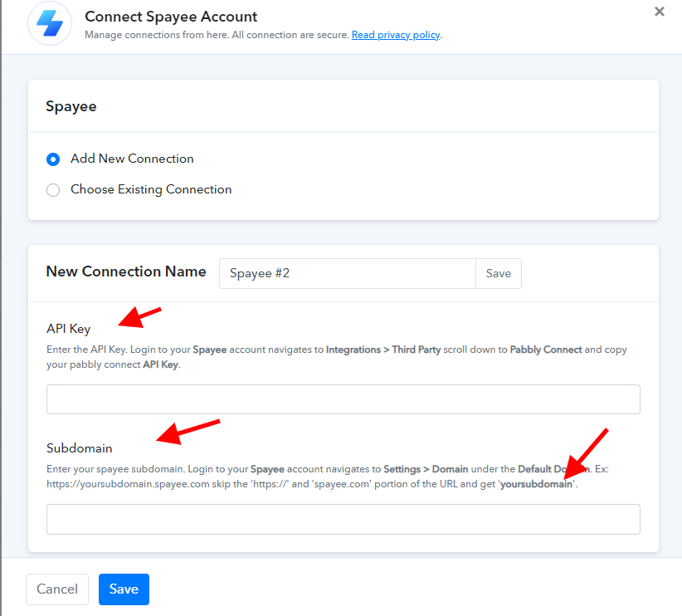Click the red arrow above Subdomain label
This screenshot has width=682, height=616.
[x=188, y=432]
